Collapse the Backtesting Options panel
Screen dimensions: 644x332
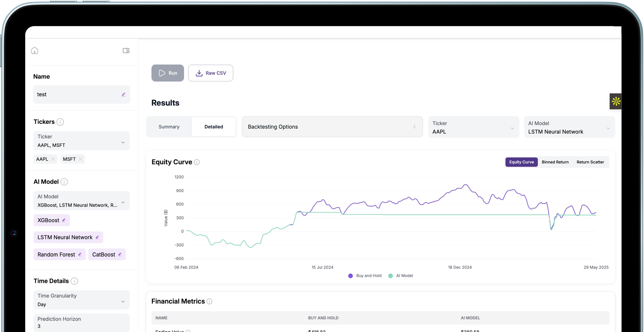(415, 127)
